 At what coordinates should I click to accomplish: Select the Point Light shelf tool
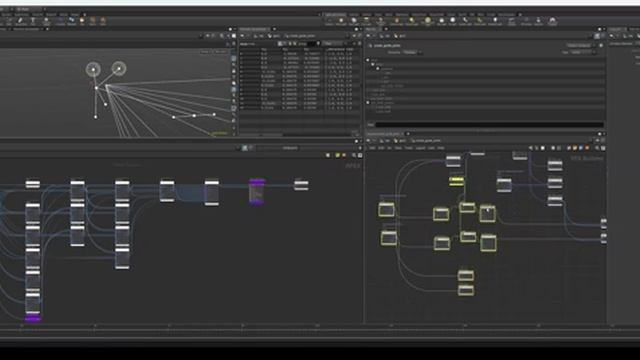341,20
